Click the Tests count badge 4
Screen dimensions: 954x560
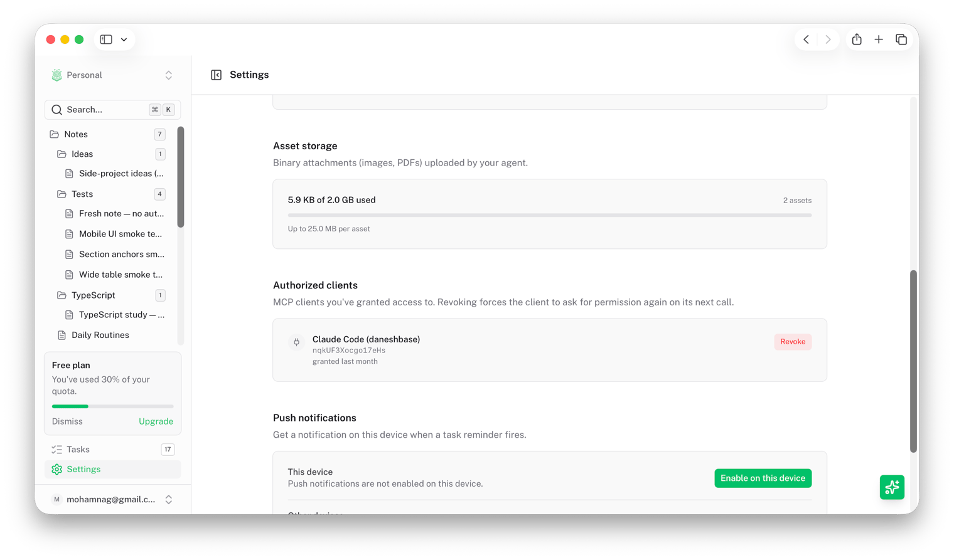tap(160, 194)
